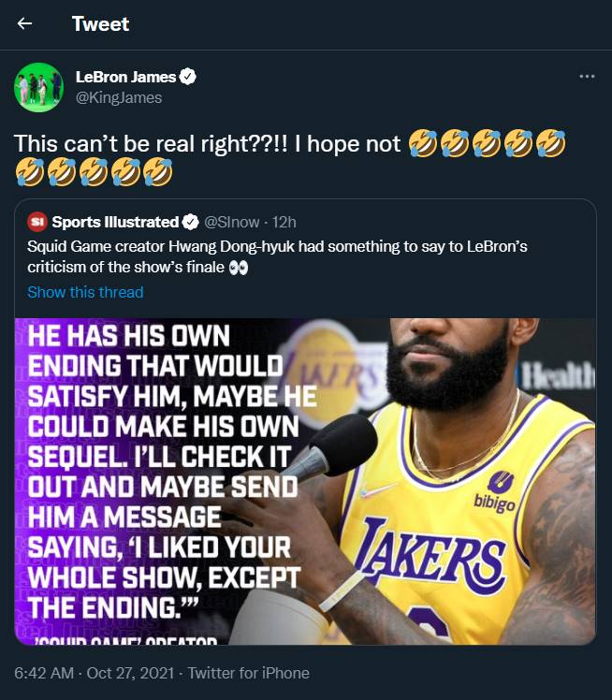
Task: Click the tweet author's profile avatar
Action: pos(38,87)
